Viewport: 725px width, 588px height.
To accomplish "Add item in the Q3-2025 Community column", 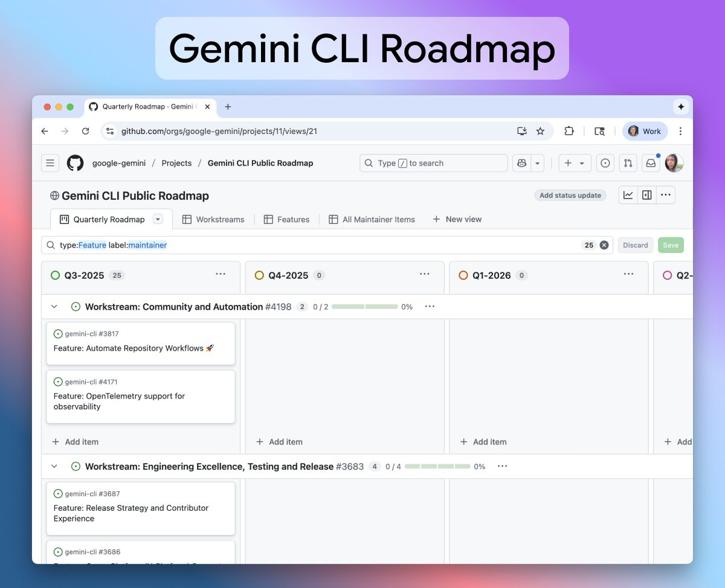I will [76, 442].
